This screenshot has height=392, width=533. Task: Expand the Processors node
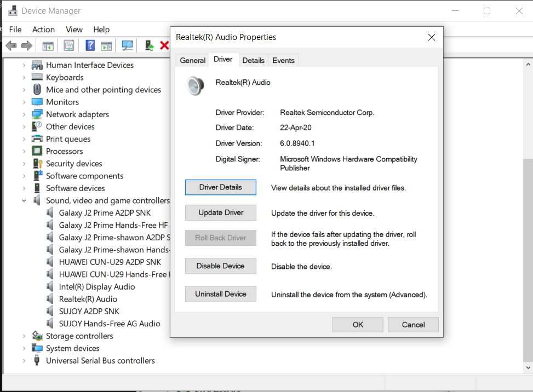click(24, 152)
